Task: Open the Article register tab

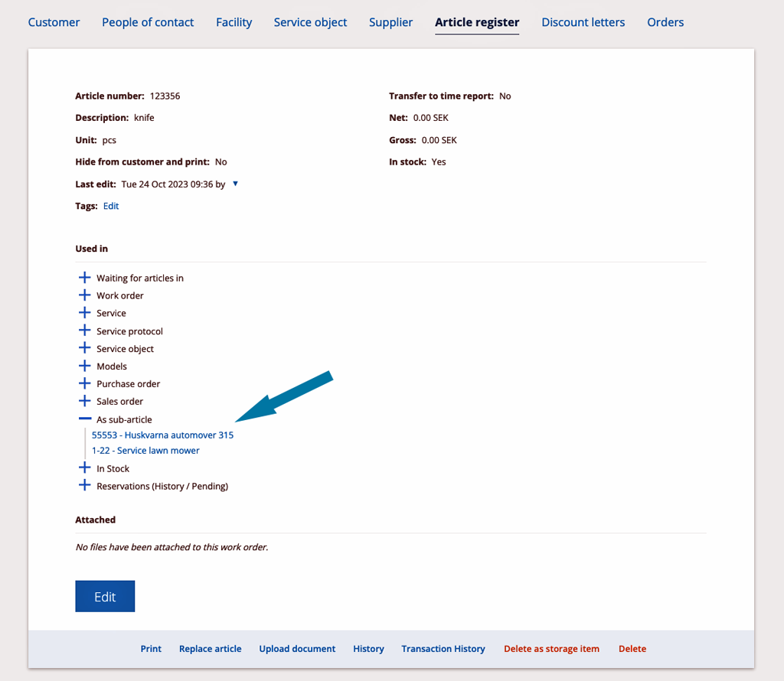Action: tap(477, 22)
